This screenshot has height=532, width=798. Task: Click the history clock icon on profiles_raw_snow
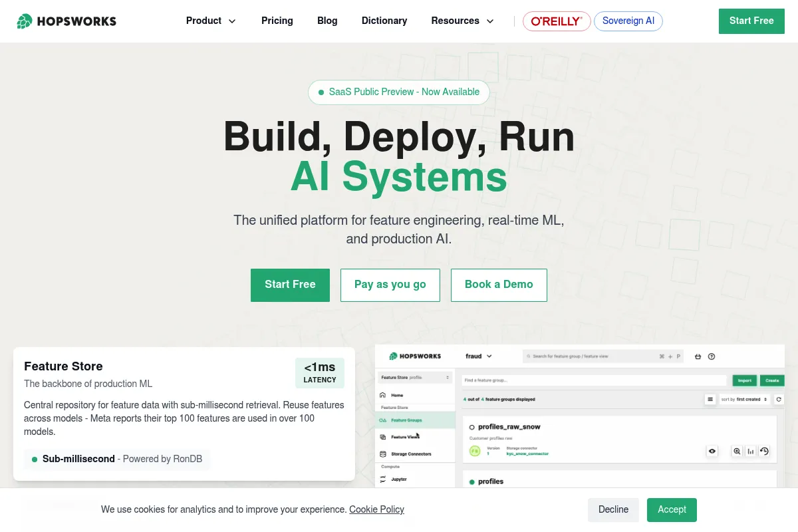(x=764, y=451)
